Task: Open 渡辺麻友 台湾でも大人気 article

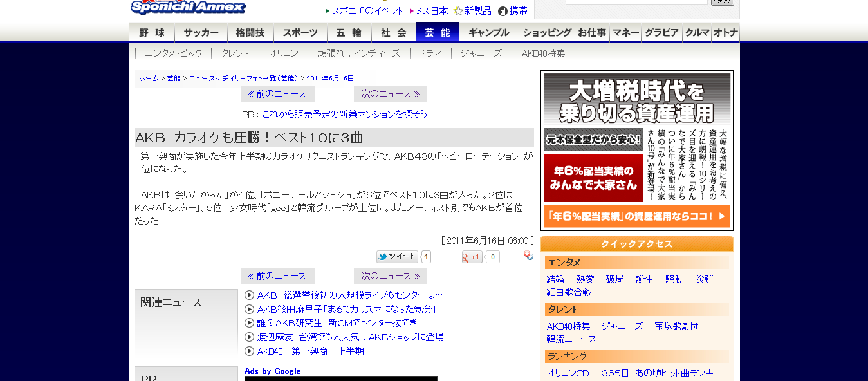Action: [351, 337]
